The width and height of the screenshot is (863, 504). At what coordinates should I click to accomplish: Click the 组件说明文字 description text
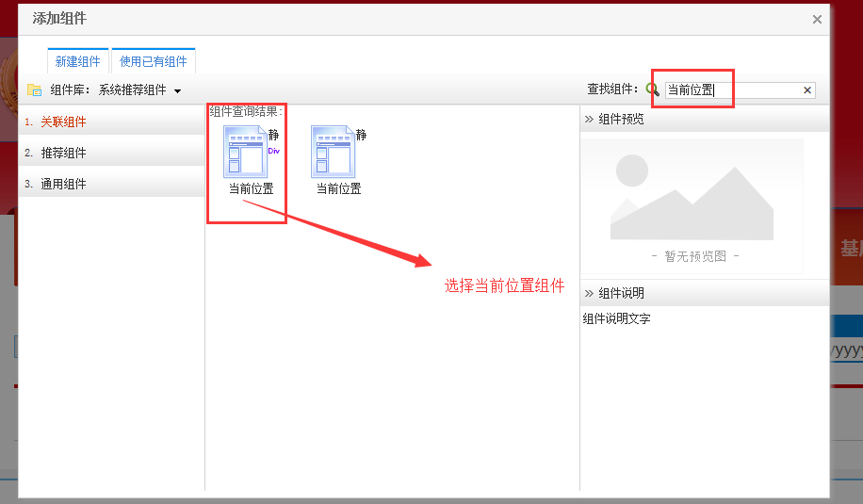617,319
